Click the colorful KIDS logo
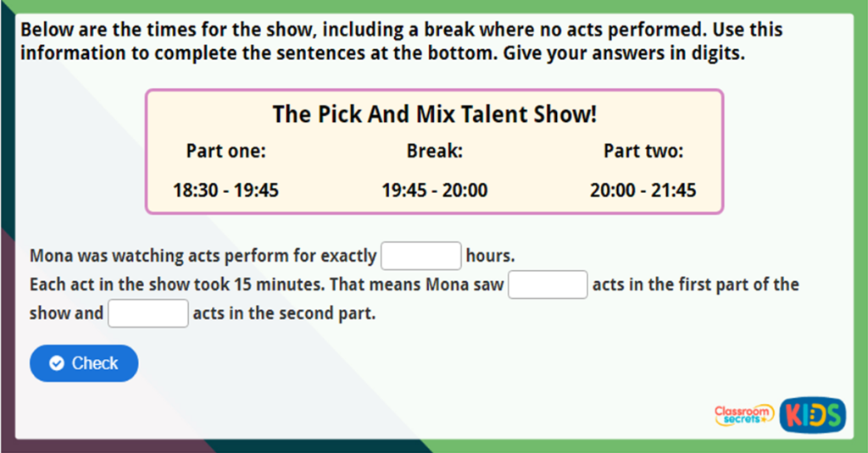 812,414
